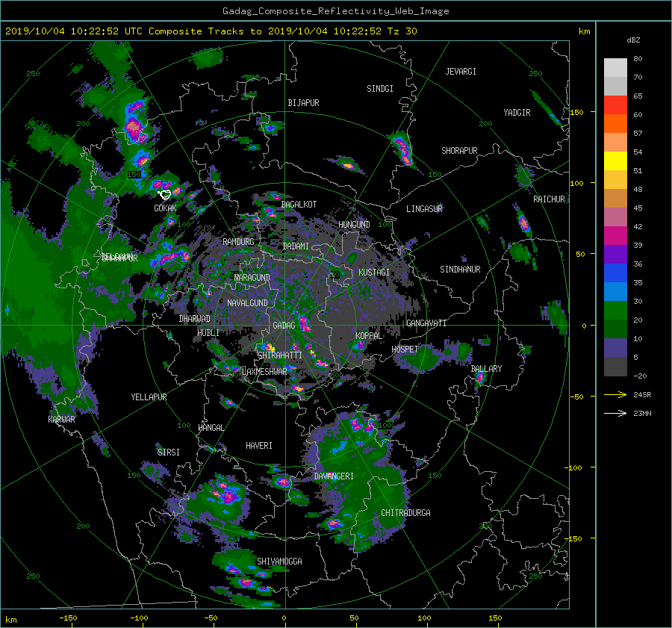Click the Gadag Composite Reflectivity title text

click(x=335, y=11)
